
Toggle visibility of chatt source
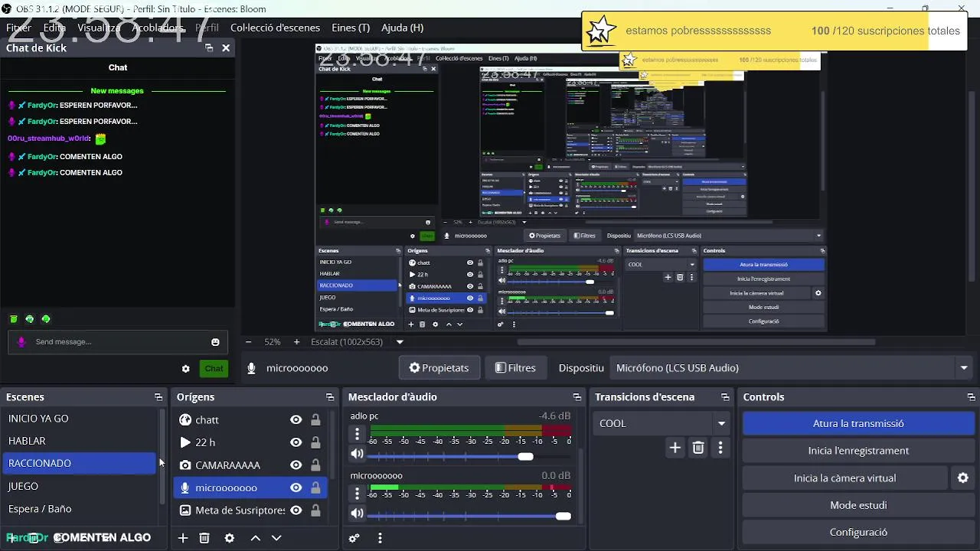point(296,419)
